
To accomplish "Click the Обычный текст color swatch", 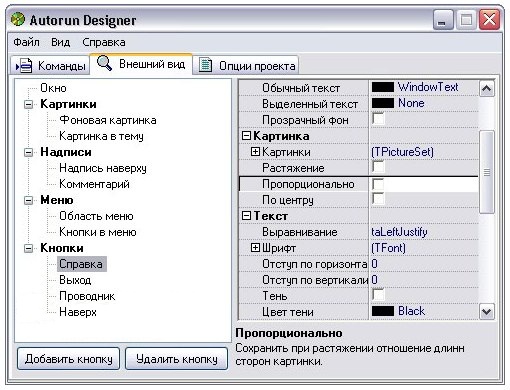I will click(383, 87).
